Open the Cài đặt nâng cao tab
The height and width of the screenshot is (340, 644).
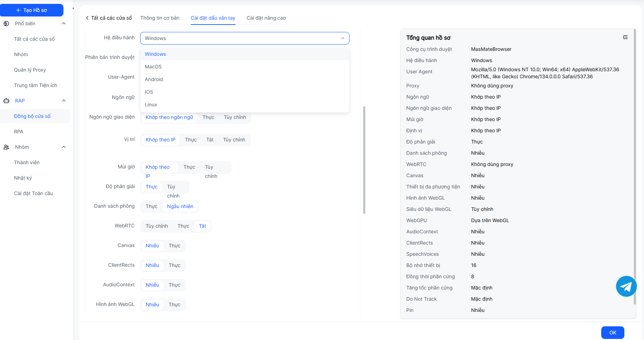(x=266, y=18)
